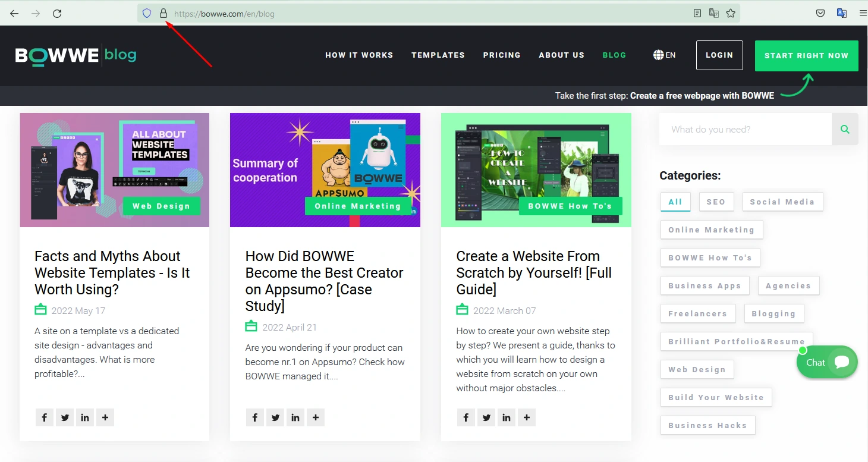Share Facts and Myths article on Twitter
The width and height of the screenshot is (868, 462).
coord(65,417)
